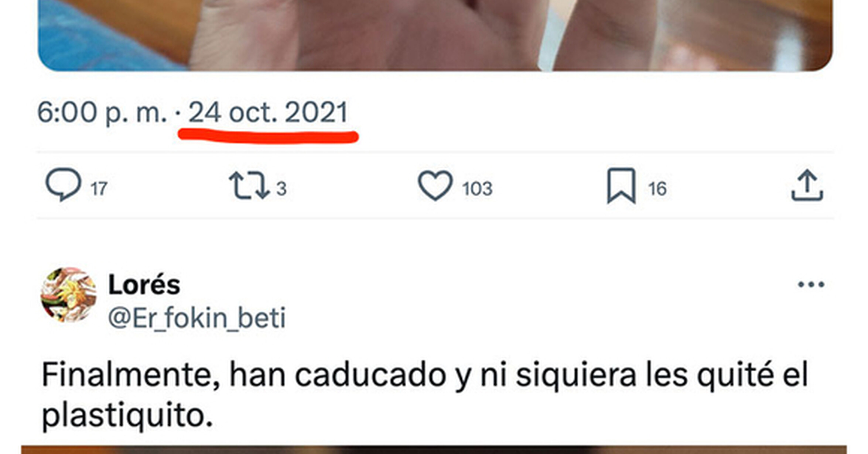Open the tweet photo at top
The image size is (868, 454).
(x=435, y=35)
